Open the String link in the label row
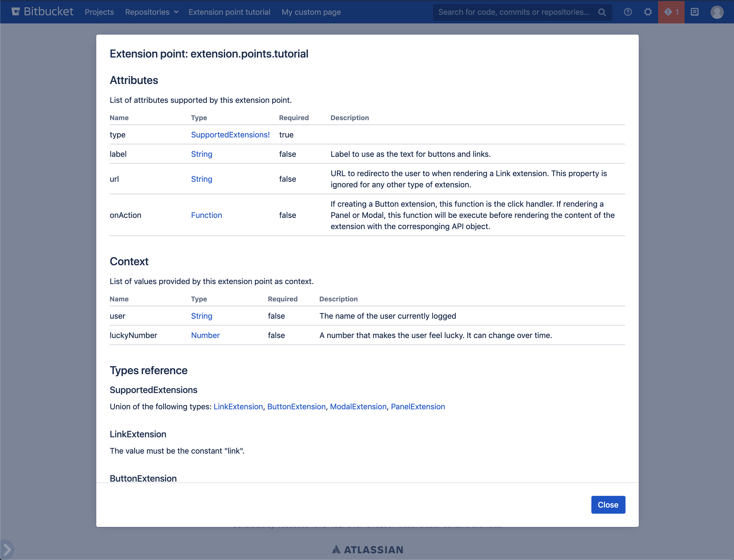 [x=201, y=154]
